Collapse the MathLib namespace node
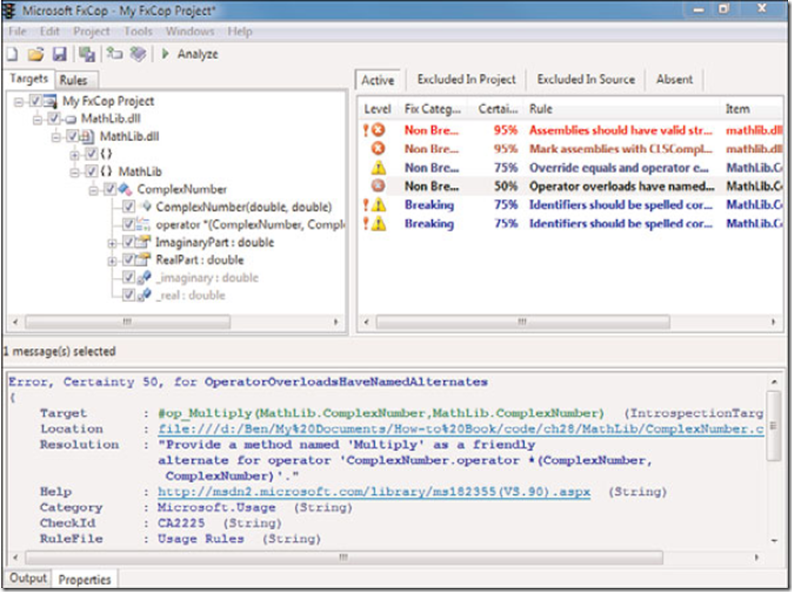The image size is (792, 592). [x=75, y=172]
